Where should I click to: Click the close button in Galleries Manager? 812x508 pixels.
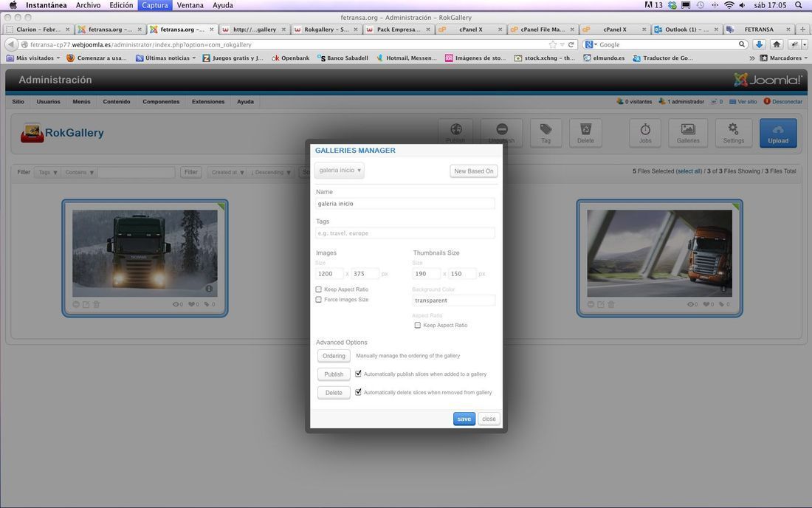pyautogui.click(x=489, y=419)
